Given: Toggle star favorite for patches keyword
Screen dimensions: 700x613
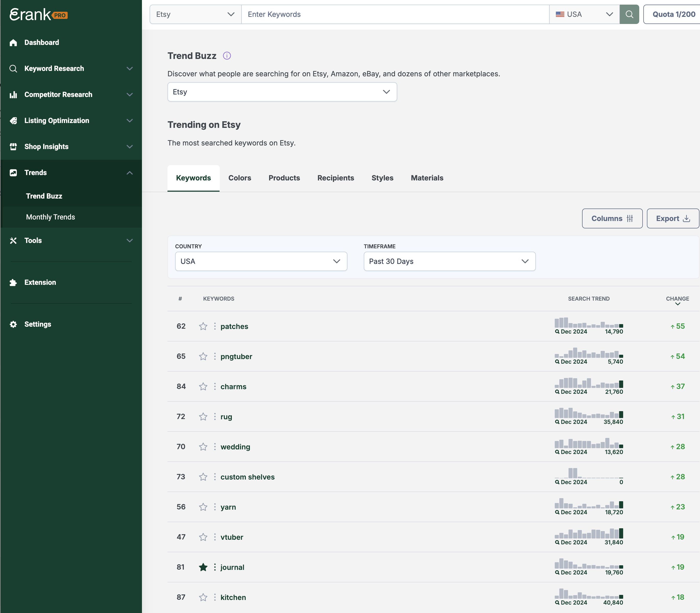Looking at the screenshot, I should pyautogui.click(x=203, y=326).
